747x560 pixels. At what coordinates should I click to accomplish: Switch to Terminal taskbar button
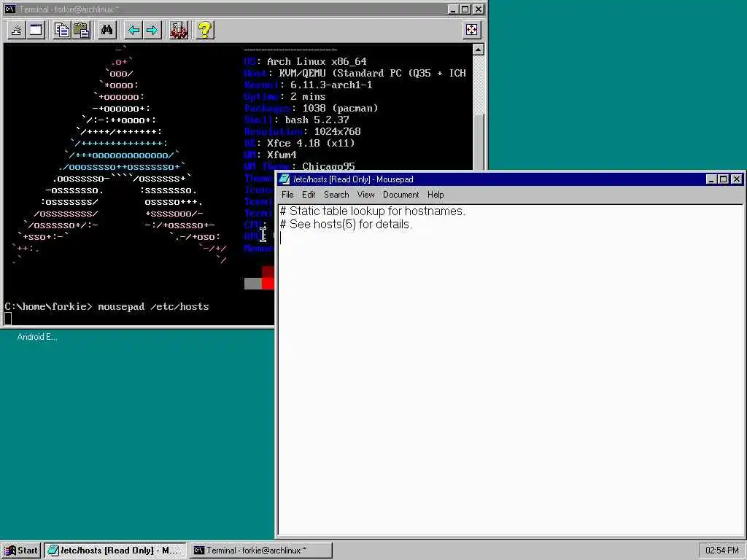coord(260,551)
